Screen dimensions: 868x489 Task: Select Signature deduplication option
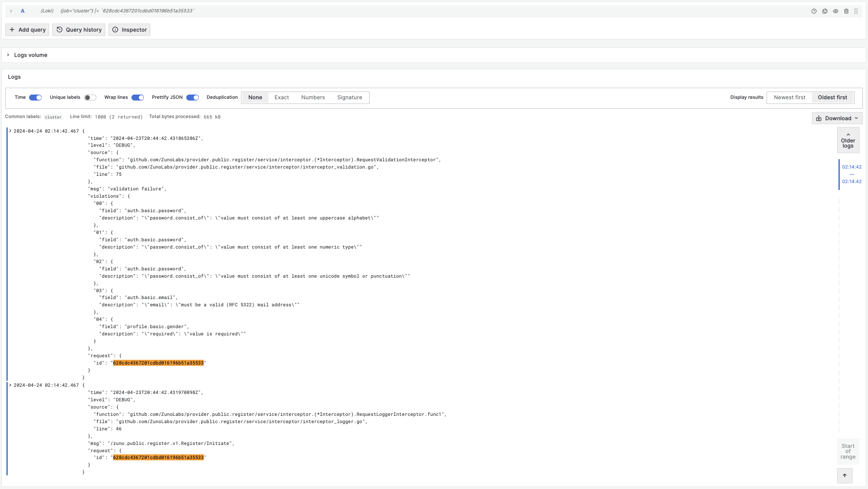(x=349, y=98)
